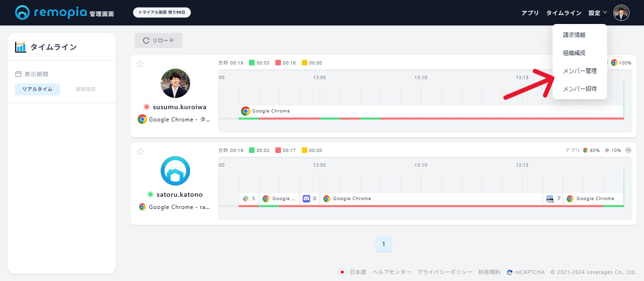Open more options ellipsis on satoru.katono's card

(628, 150)
